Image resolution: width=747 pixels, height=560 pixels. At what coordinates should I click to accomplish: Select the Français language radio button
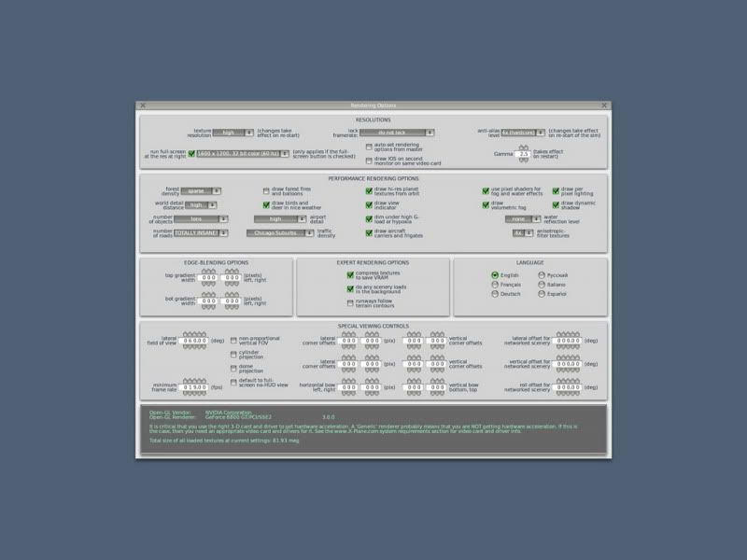point(495,285)
